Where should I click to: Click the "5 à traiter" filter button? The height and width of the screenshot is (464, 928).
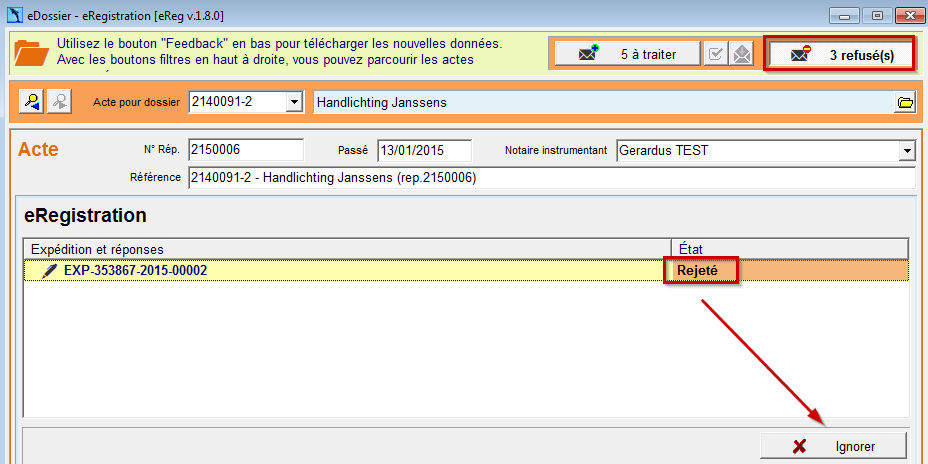(x=628, y=54)
